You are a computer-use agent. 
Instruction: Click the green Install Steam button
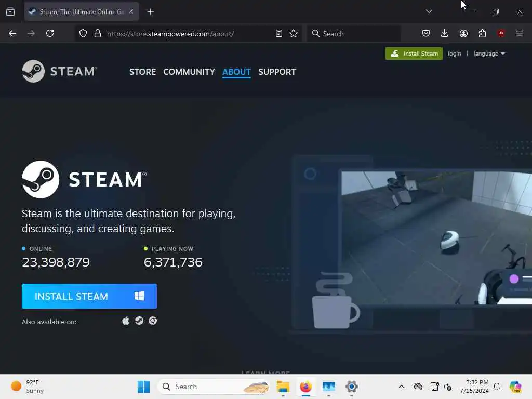(x=414, y=54)
